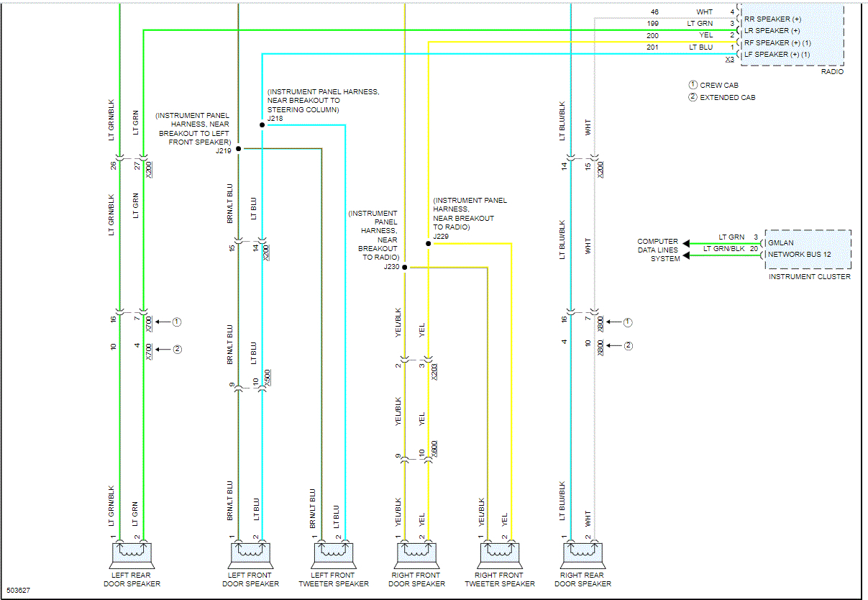Click the J218 junction label
The height and width of the screenshot is (600, 868).
275,119
